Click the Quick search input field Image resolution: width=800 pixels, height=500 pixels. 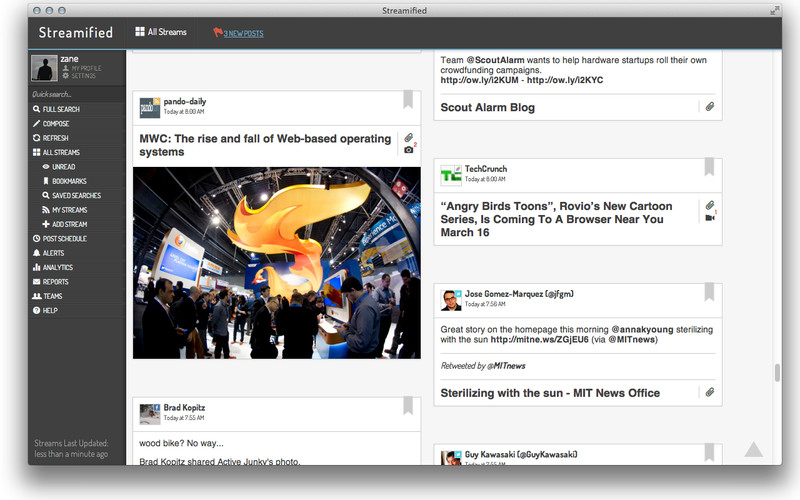pyautogui.click(x=77, y=94)
